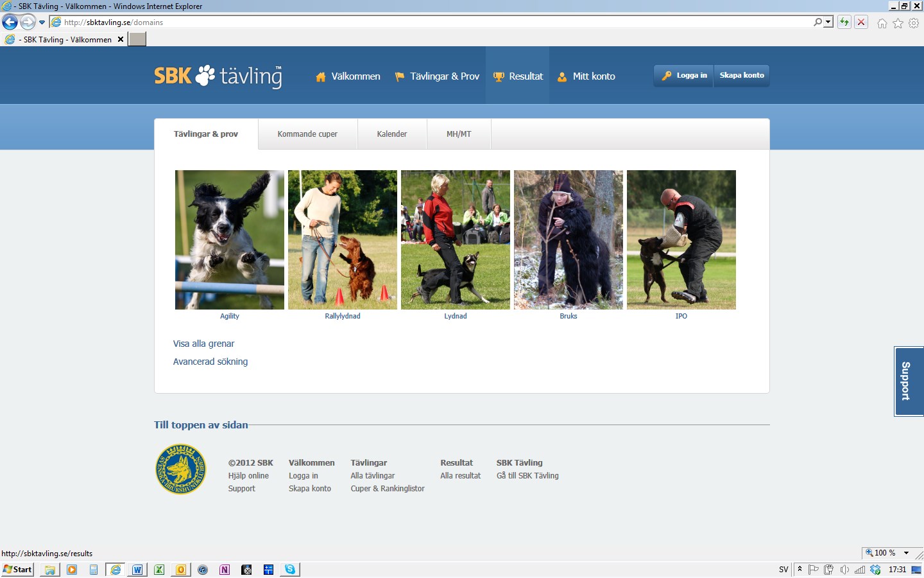Click Visa alla grenar link
Screen dimensions: 924x578
pyautogui.click(x=204, y=344)
